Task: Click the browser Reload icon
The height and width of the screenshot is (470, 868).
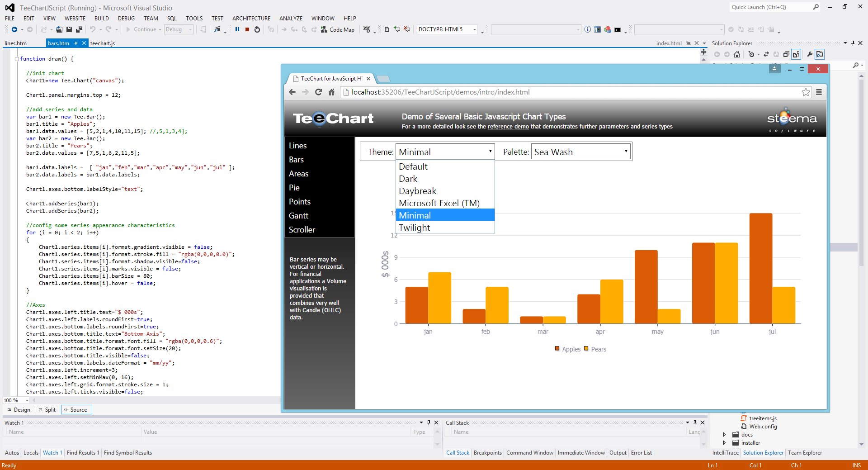Action: coord(318,92)
